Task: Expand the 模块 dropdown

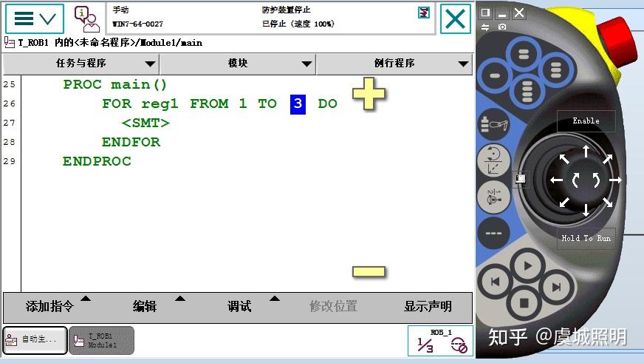Action: coord(238,64)
